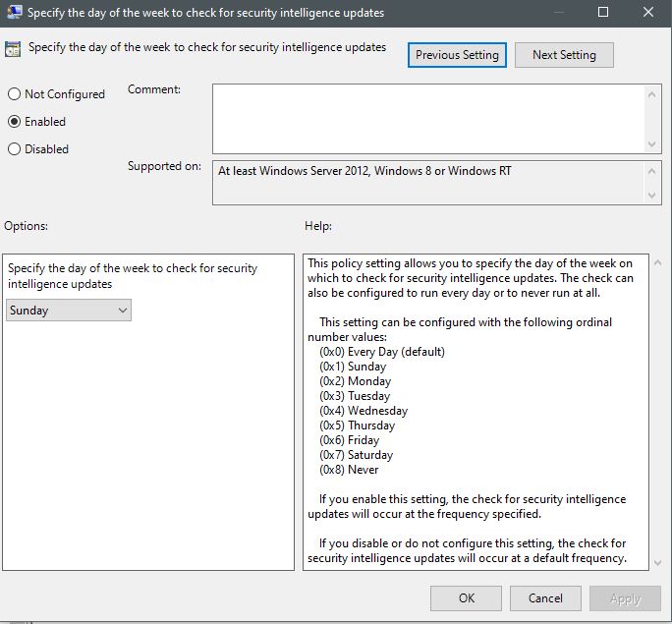Image resolution: width=672 pixels, height=624 pixels.
Task: Click the '(0x7) Saturday' help line
Action: [x=357, y=455]
